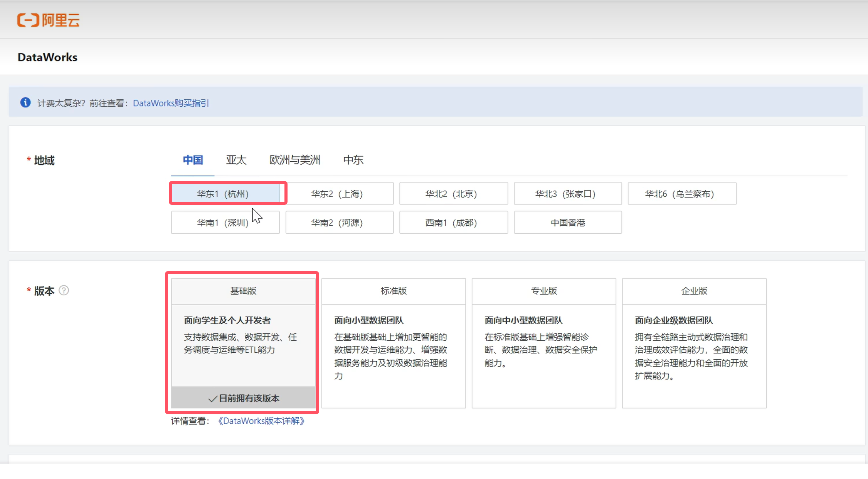Choose region 华东2 (上海)
Viewport: 868px width, 479px height.
339,194
